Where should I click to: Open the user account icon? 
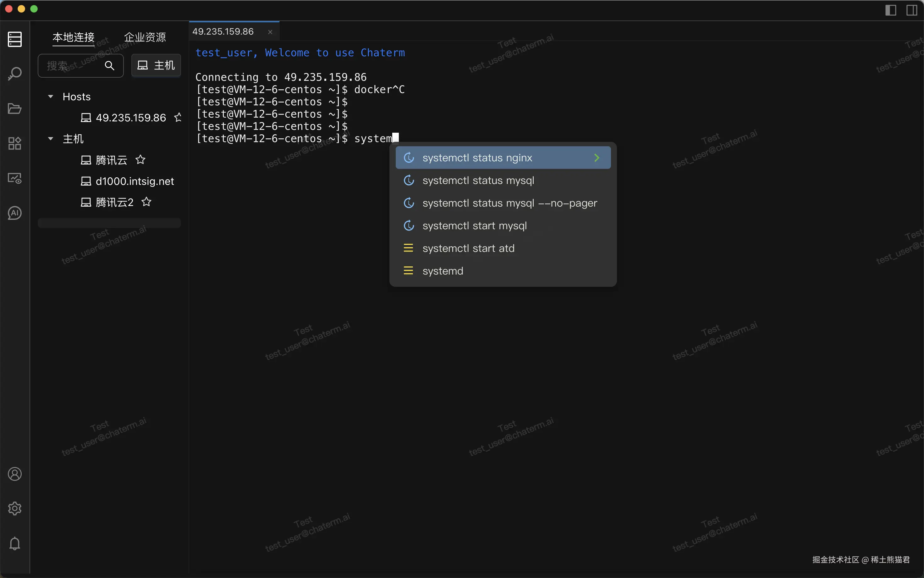14,474
